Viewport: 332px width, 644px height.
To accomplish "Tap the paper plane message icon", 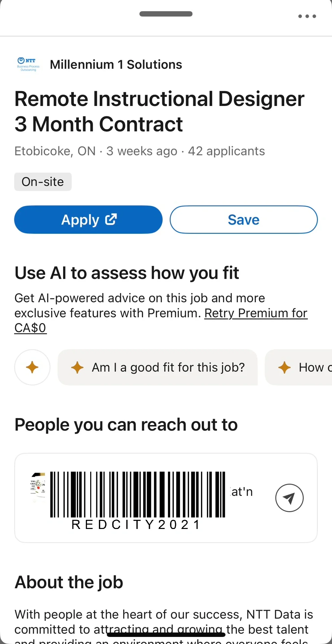I will [289, 498].
